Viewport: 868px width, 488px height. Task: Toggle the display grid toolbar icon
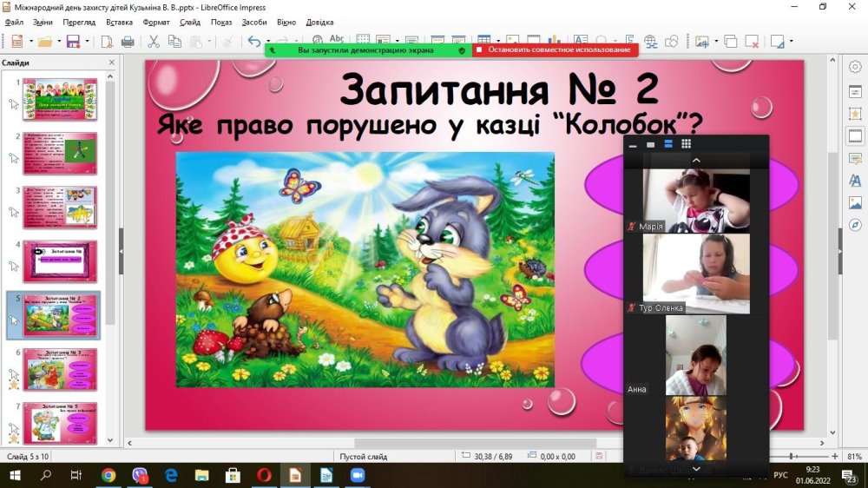pos(363,39)
